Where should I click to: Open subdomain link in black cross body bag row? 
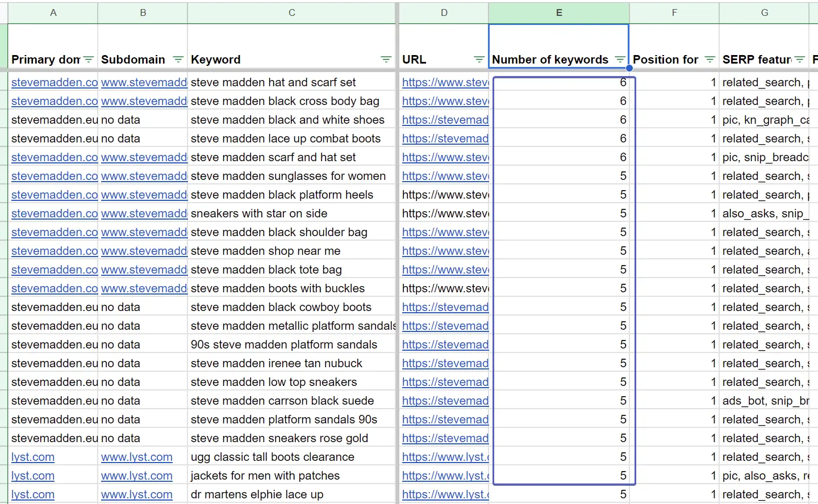[144, 101]
